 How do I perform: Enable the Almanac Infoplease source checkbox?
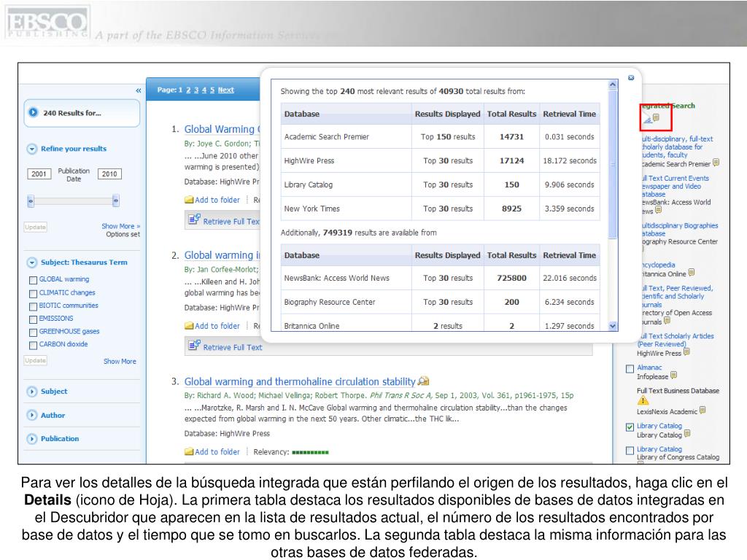point(630,368)
